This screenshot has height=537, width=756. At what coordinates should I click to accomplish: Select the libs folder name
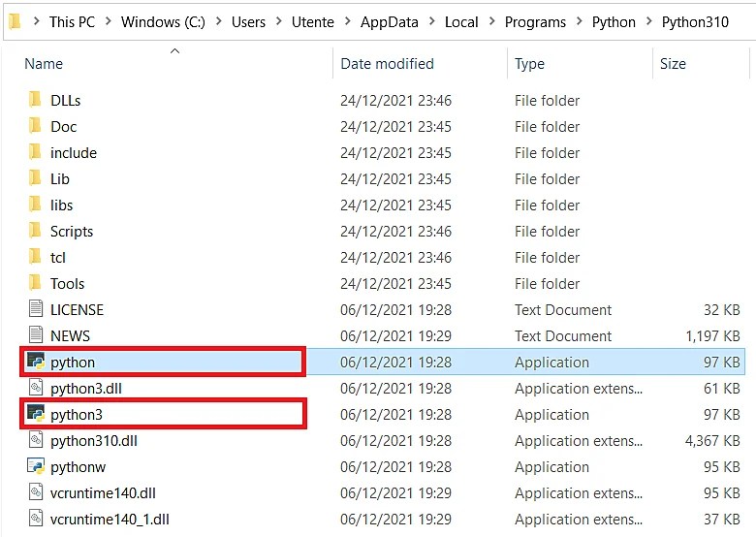61,205
